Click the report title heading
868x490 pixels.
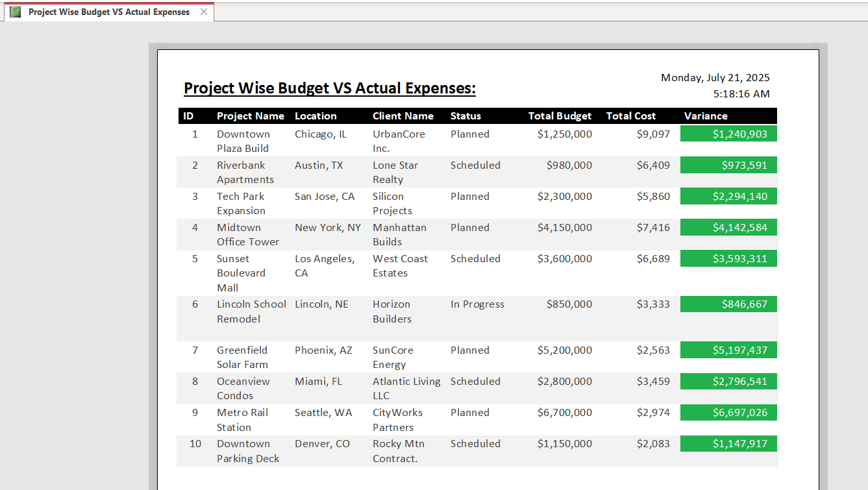pos(330,88)
